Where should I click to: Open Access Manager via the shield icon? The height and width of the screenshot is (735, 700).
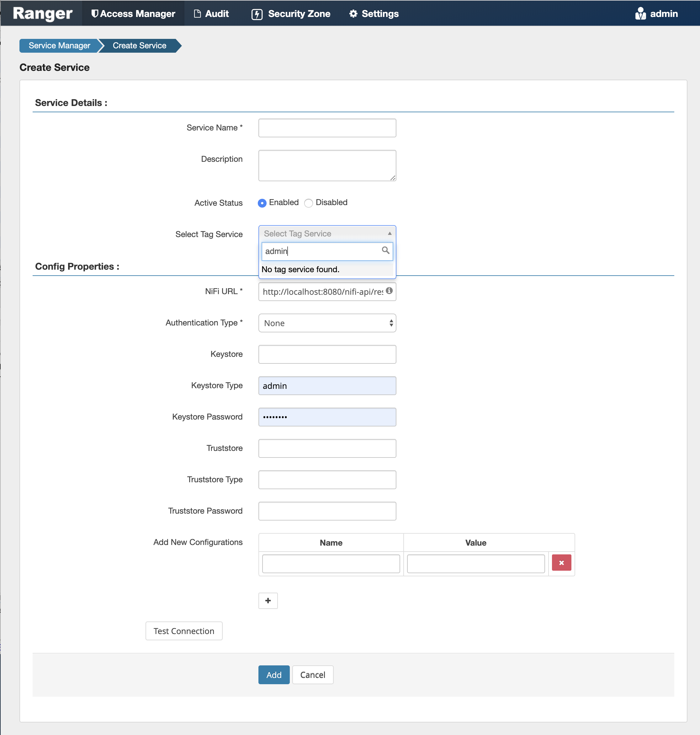pos(94,13)
